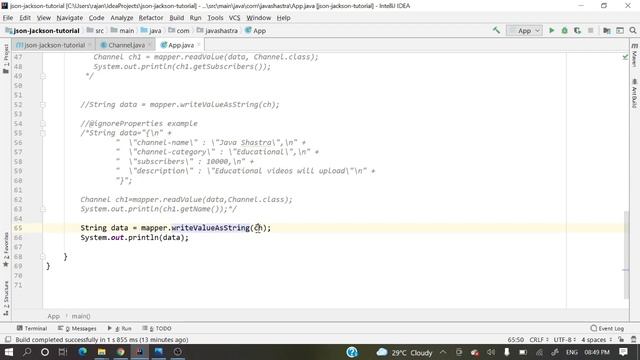Open Chrome from the taskbar
The width and height of the screenshot is (640, 360).
[120, 352]
